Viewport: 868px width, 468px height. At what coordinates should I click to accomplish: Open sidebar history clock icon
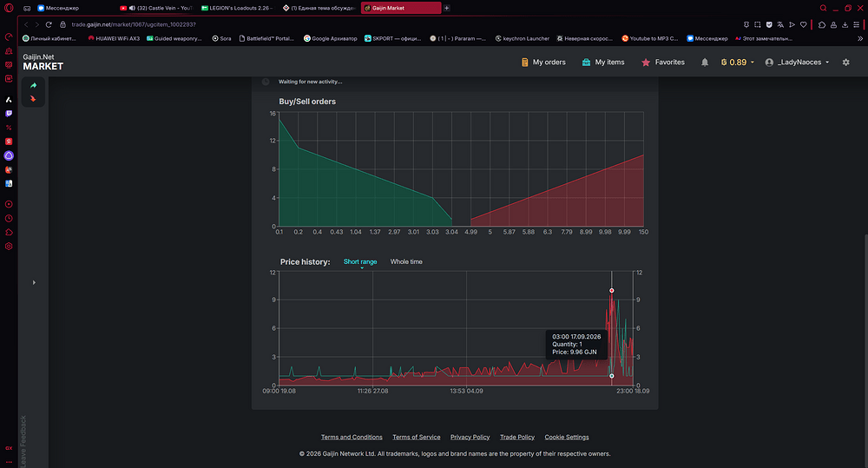[9, 218]
